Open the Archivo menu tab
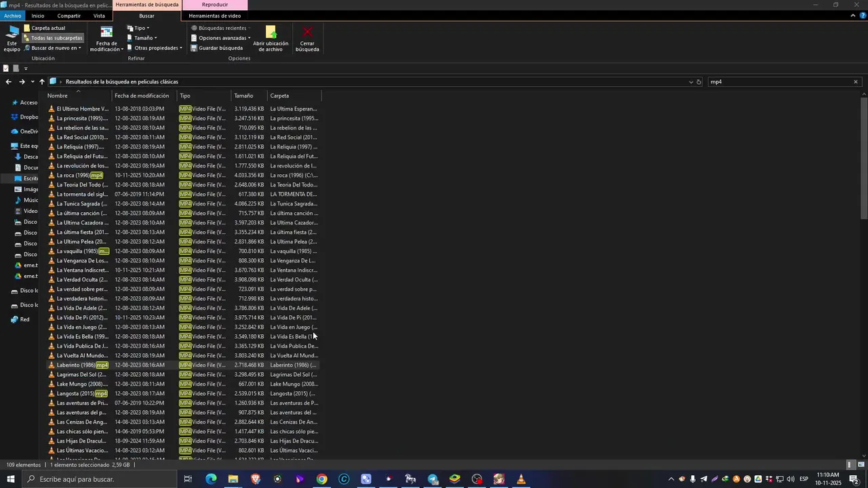 (12, 16)
